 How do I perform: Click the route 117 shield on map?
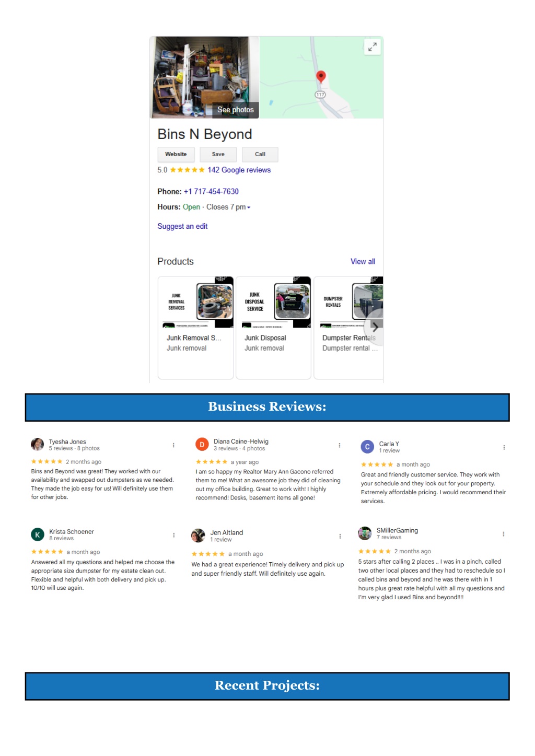[x=320, y=95]
